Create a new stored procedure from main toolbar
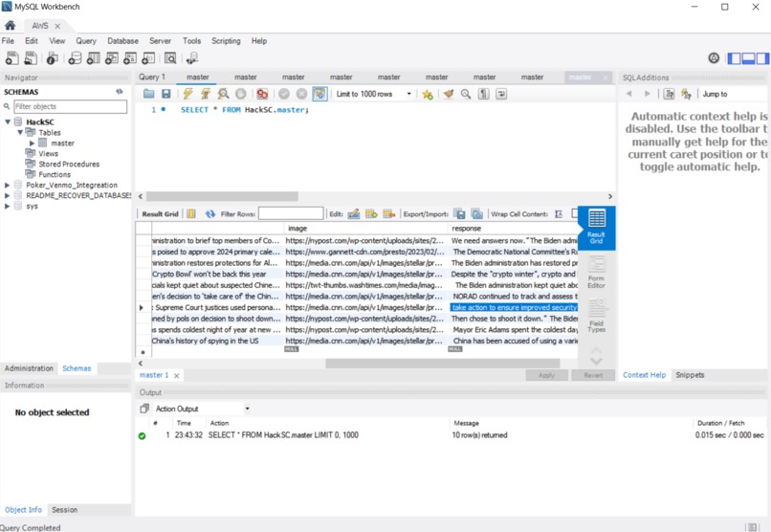Viewport: 771px width, 532px height. pyautogui.click(x=130, y=58)
